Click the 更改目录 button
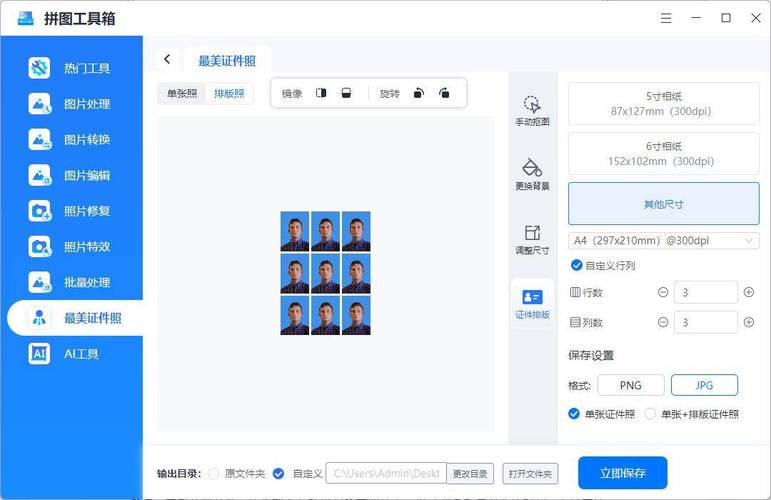This screenshot has width=771, height=500. pos(470,473)
